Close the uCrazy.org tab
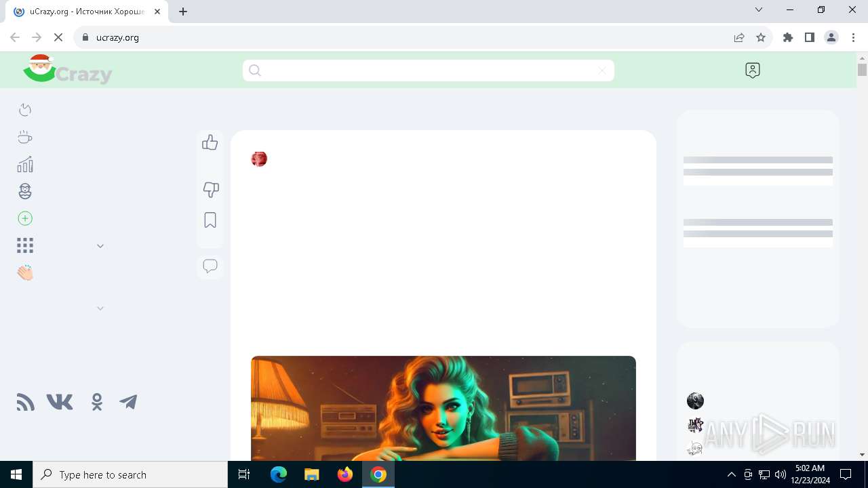 (157, 12)
